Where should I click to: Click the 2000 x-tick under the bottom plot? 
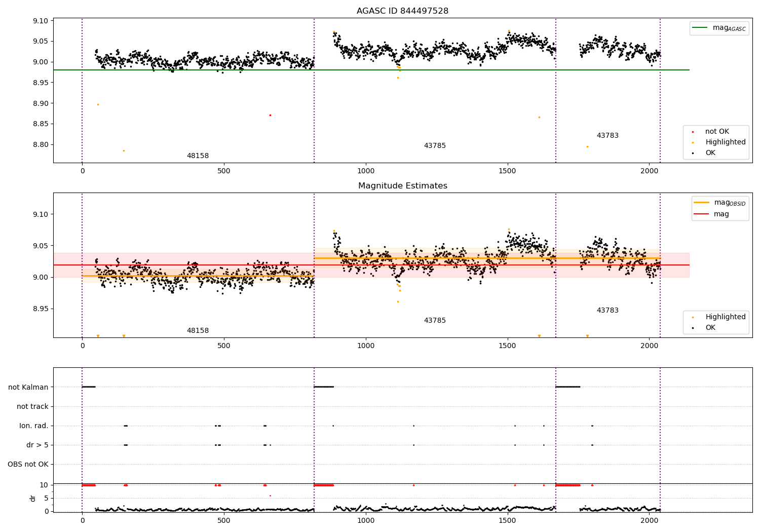coord(650,520)
